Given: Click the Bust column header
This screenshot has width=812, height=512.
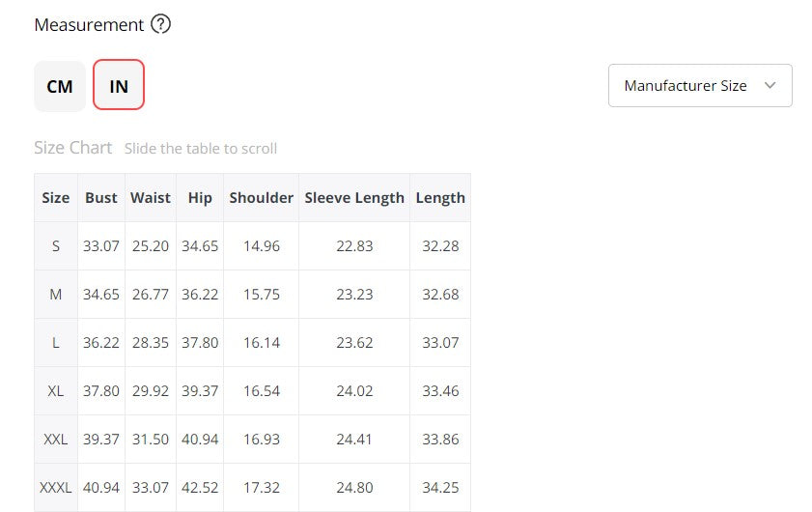Looking at the screenshot, I should coord(101,197).
